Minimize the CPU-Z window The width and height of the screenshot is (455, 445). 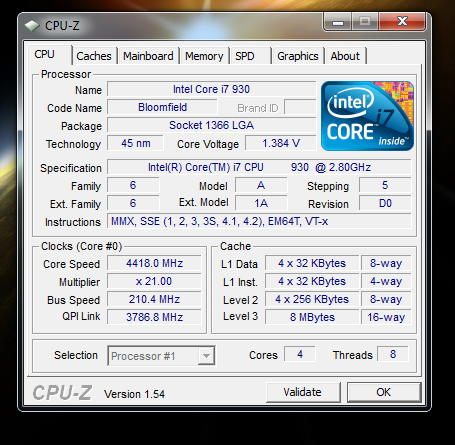337,22
